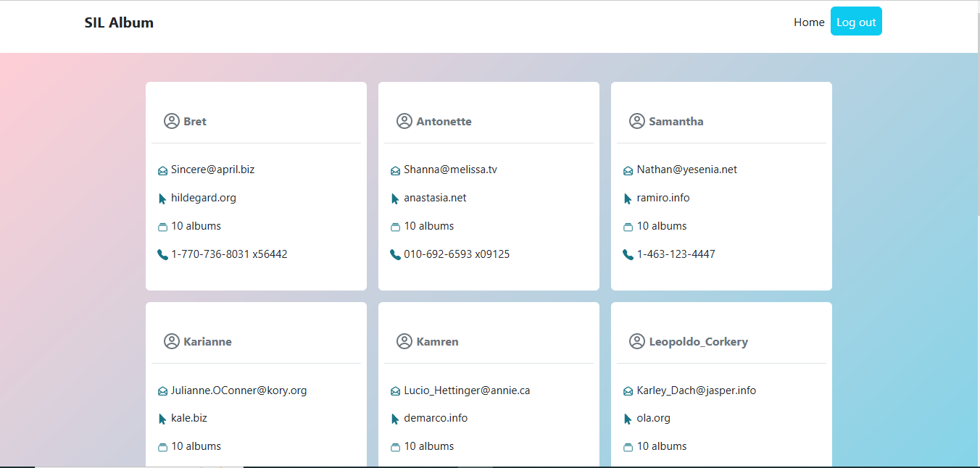Viewport: 980px width, 468px height.
Task: Click the website ramiro.info
Action: click(663, 198)
